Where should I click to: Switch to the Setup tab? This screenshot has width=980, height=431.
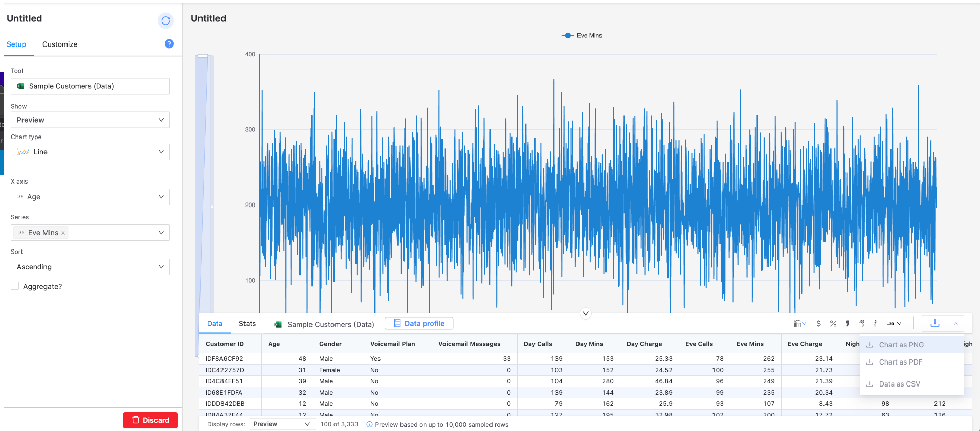point(16,44)
